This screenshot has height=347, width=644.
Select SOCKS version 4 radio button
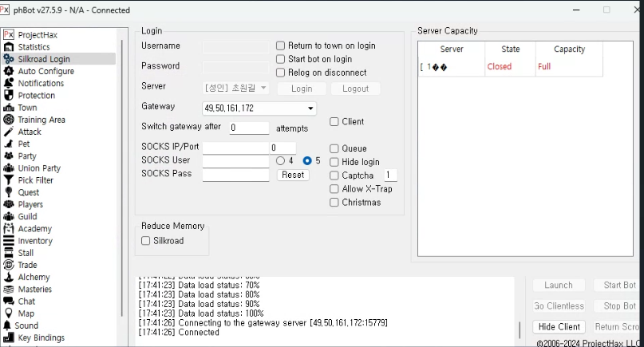point(280,161)
